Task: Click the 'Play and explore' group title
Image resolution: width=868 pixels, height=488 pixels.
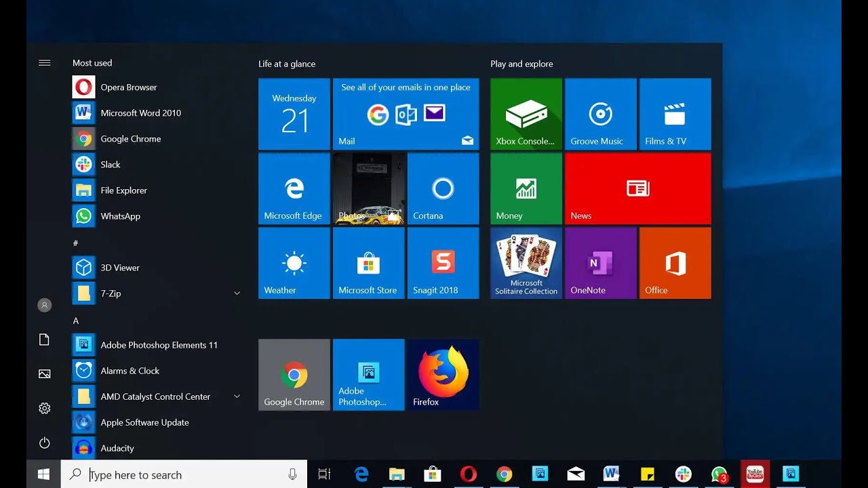Action: pos(521,64)
